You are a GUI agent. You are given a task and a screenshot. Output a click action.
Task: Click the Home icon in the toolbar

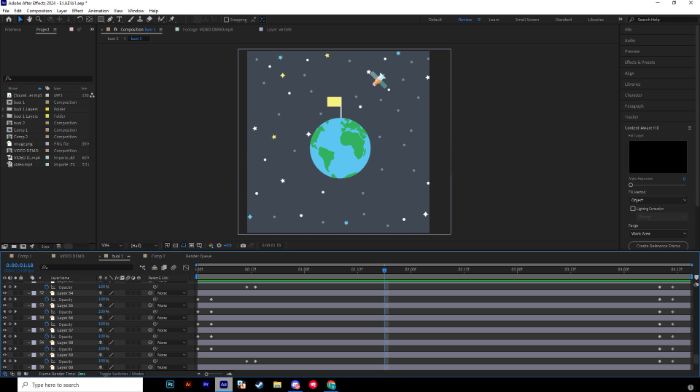point(8,19)
